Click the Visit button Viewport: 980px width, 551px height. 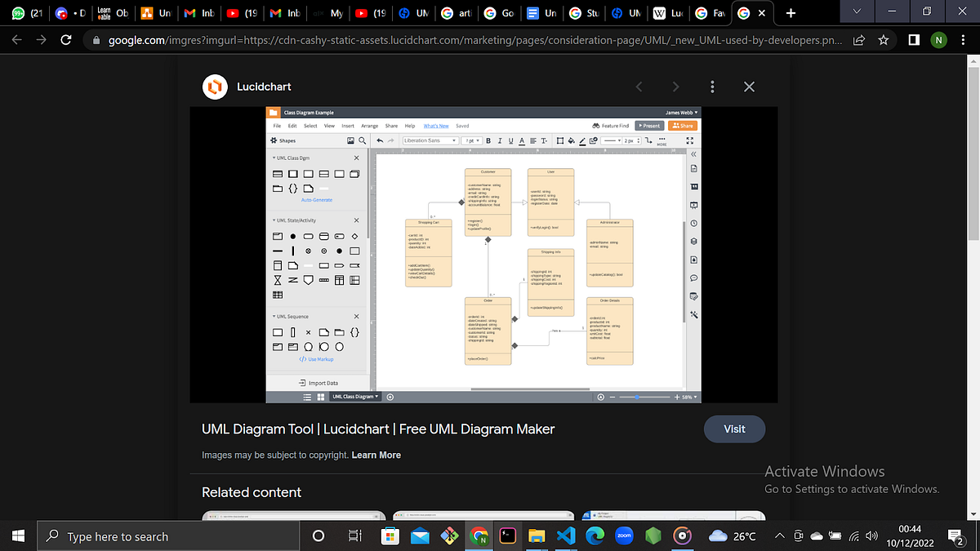tap(733, 429)
